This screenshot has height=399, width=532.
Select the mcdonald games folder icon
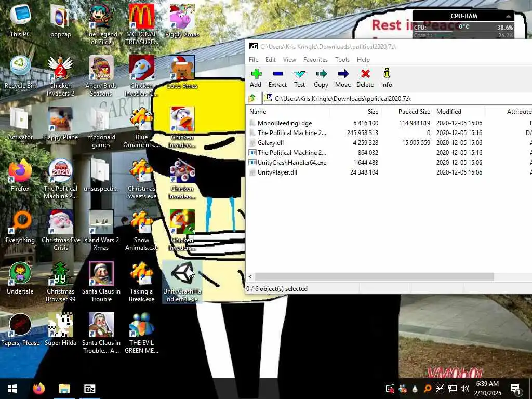101,128
